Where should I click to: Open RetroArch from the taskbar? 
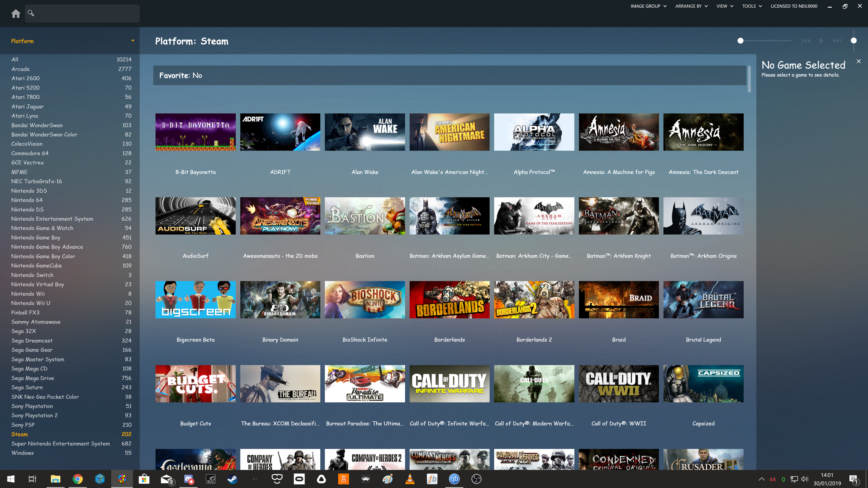coord(366,479)
